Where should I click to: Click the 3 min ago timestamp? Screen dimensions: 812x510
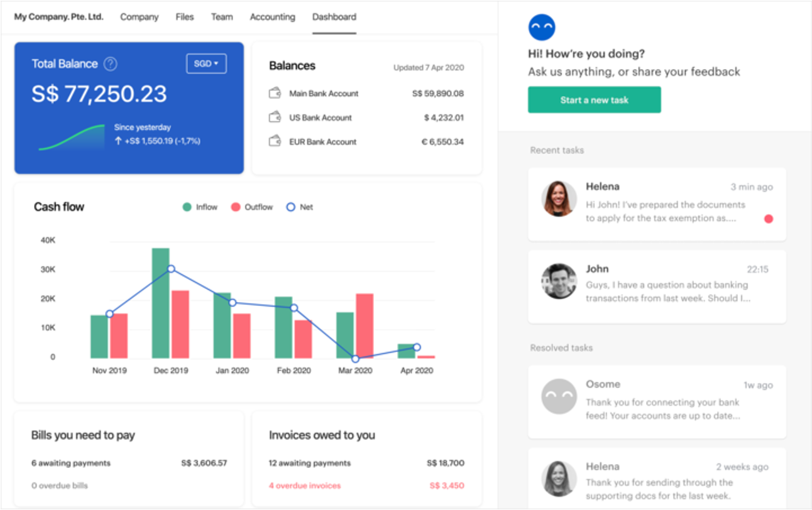point(752,187)
